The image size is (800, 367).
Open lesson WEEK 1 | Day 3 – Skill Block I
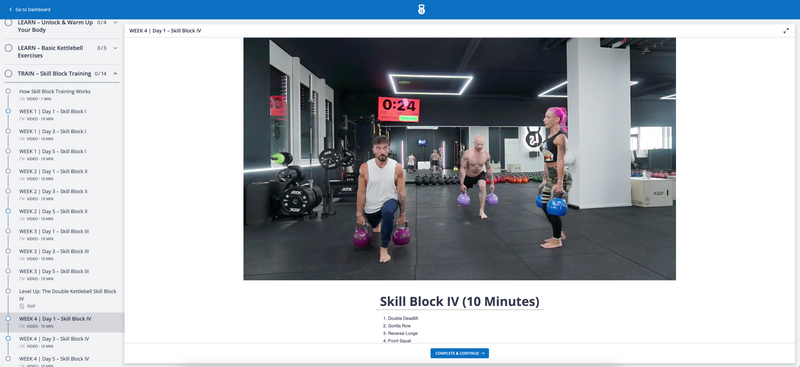click(53, 131)
